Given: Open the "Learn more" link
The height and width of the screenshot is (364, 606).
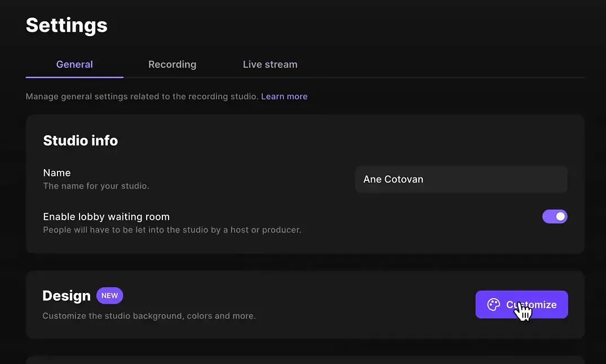Looking at the screenshot, I should click(284, 96).
